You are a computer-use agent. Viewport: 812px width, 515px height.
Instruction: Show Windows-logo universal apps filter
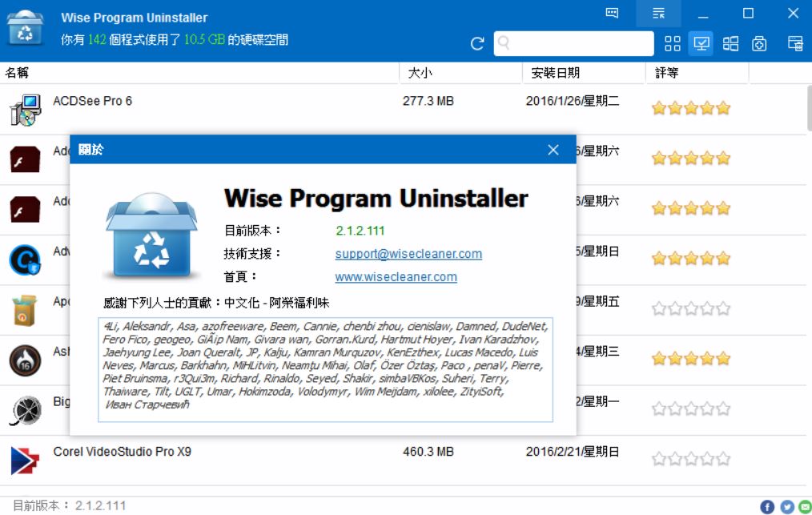tap(730, 43)
